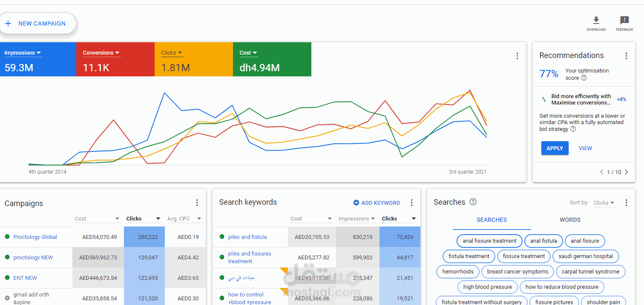644x305 pixels.
Task: Click the APPLY button
Action: (555, 148)
